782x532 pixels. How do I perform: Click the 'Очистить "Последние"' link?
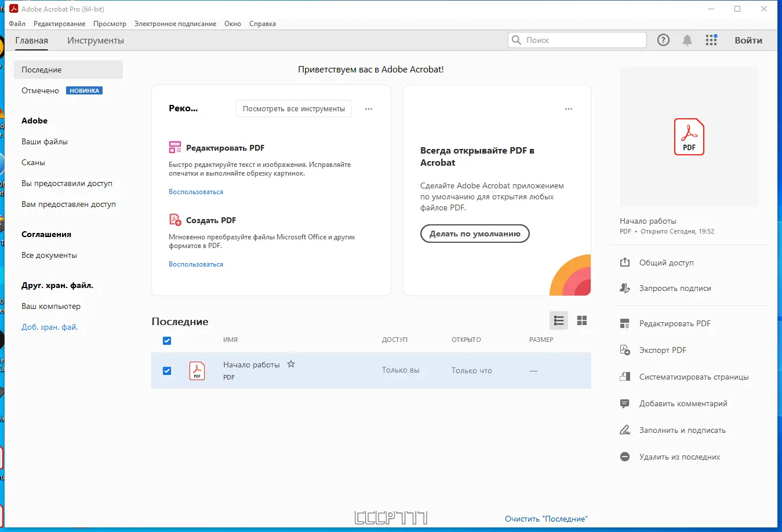[x=546, y=519]
